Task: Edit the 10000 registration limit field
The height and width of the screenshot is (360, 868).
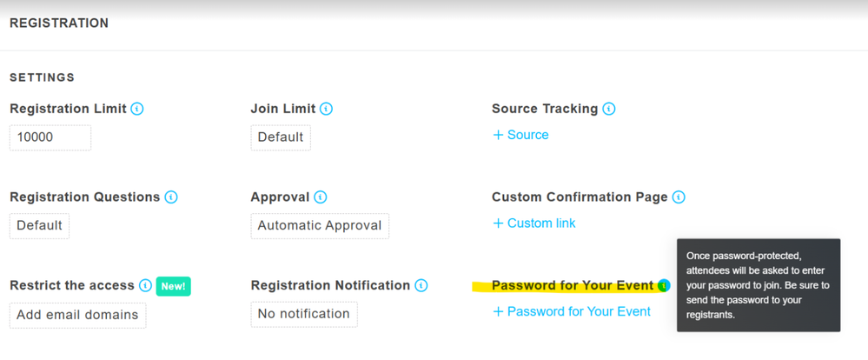Action: pos(50,137)
